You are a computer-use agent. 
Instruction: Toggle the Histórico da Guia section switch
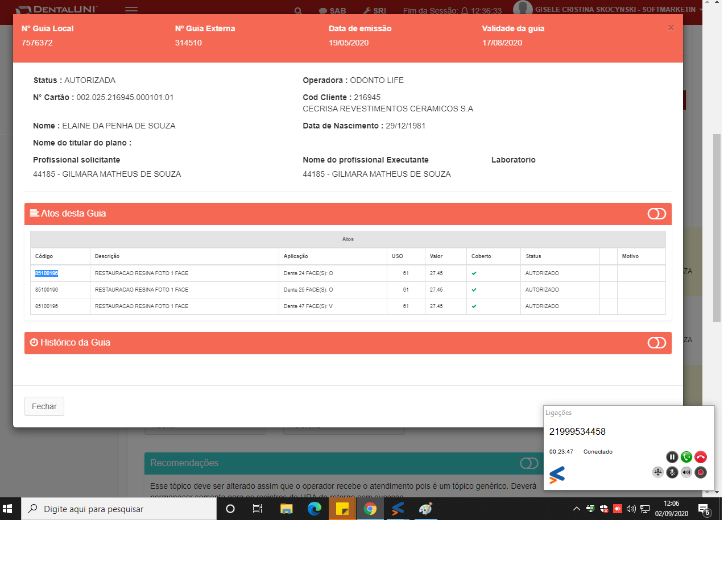(656, 343)
